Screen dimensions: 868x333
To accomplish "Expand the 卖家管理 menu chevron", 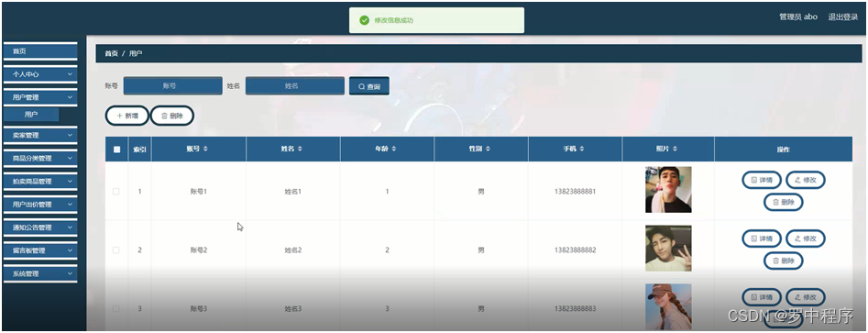I will point(70,135).
